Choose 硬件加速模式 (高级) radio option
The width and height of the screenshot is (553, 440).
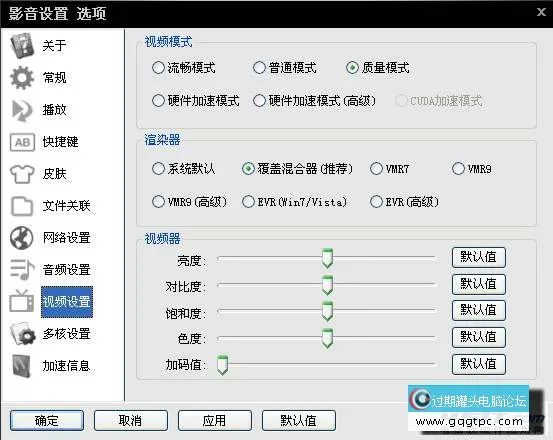(x=314, y=100)
